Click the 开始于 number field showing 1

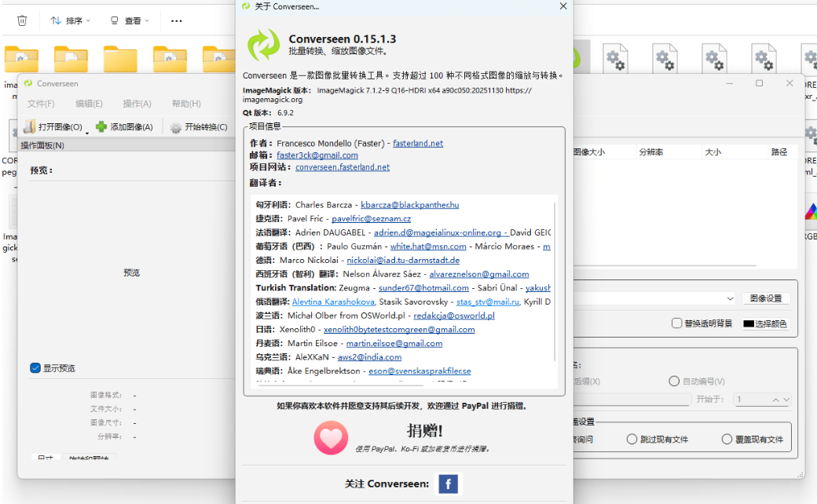(x=751, y=400)
